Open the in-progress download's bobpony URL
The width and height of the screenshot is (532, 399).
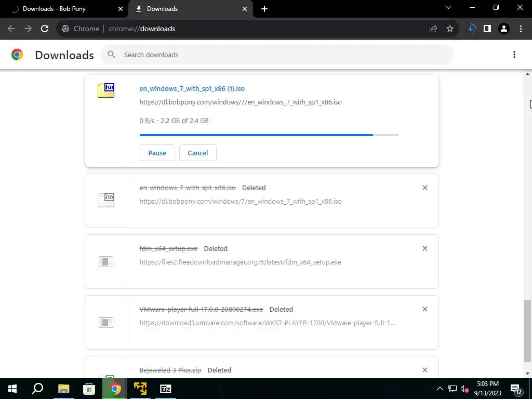pos(241,102)
